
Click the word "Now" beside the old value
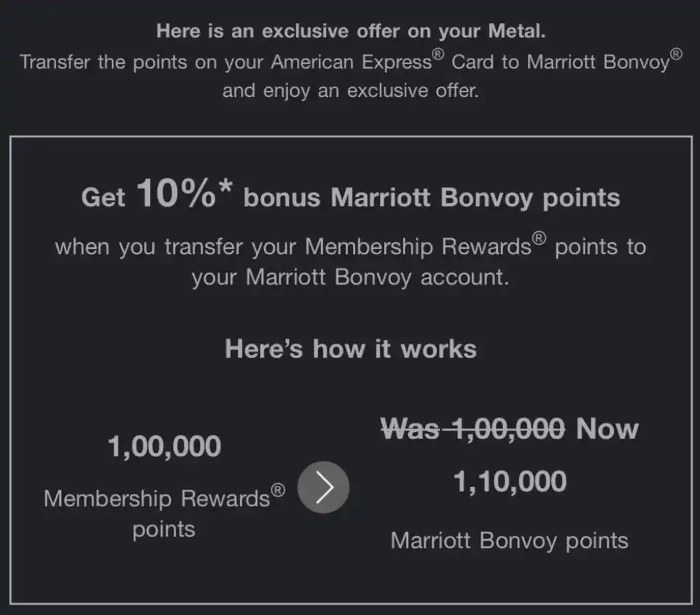(607, 429)
